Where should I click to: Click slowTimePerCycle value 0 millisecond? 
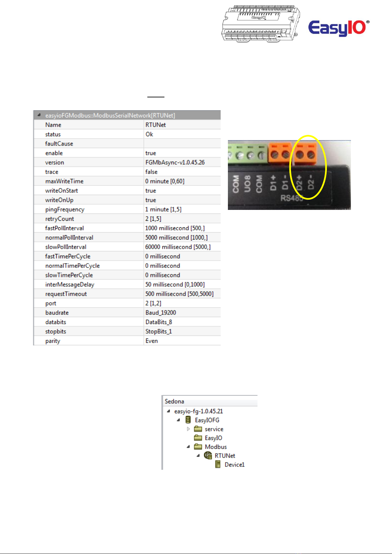point(182,275)
